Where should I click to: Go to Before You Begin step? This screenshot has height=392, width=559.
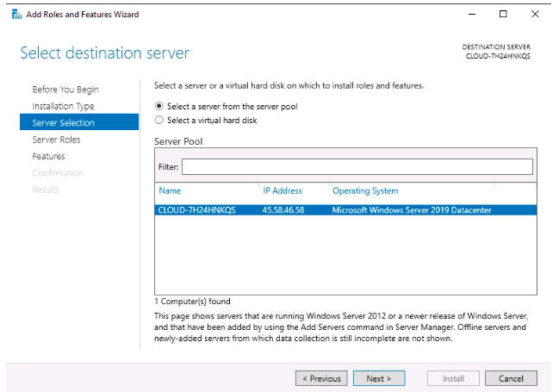(65, 90)
